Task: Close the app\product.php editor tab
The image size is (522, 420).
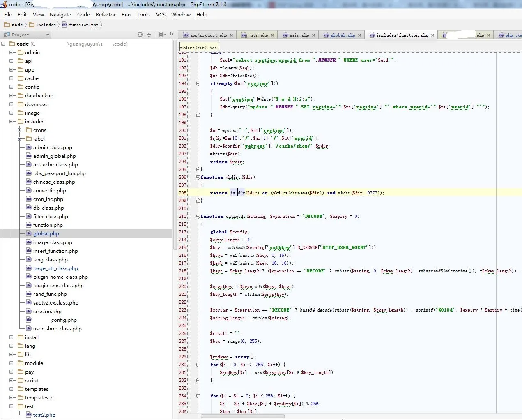Action: point(232,35)
